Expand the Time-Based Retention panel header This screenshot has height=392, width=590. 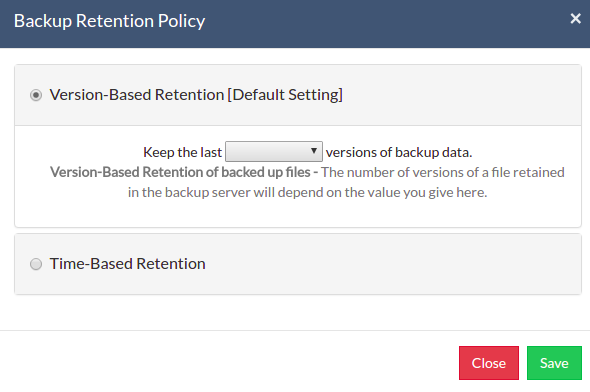[x=298, y=264]
